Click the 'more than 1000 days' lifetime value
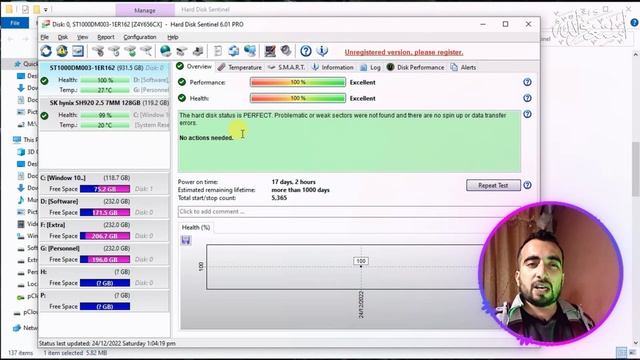Screen dimensions: 640x360 300,190
